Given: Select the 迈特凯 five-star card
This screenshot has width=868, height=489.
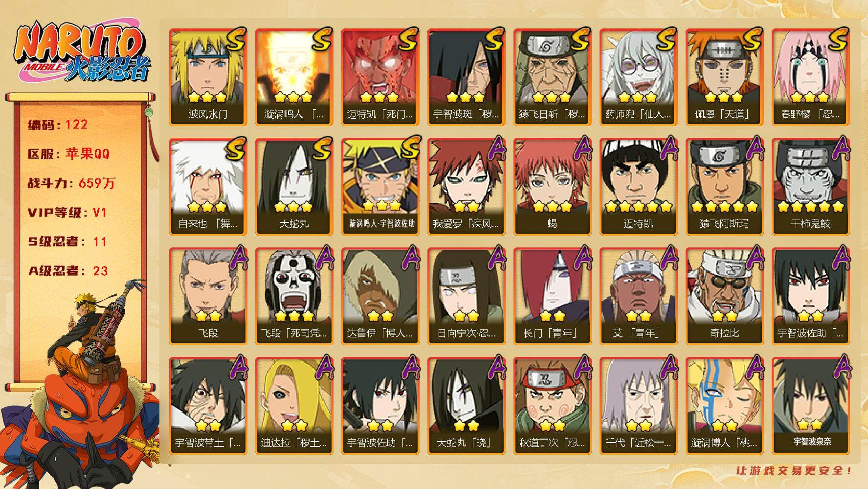Looking at the screenshot, I should click(639, 187).
